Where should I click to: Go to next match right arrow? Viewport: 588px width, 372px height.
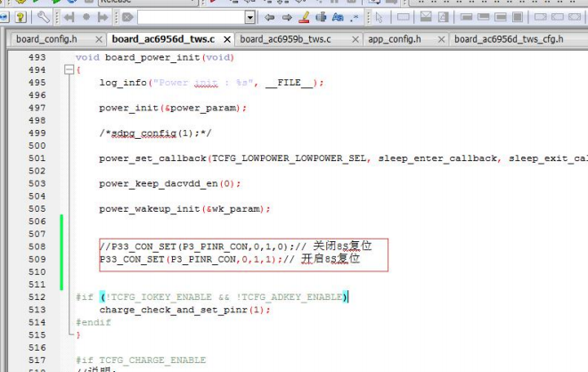tap(287, 17)
